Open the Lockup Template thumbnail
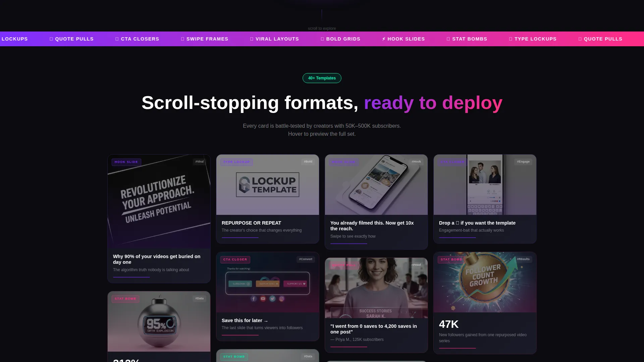Image resolution: width=644 pixels, height=362 pixels. 268,185
